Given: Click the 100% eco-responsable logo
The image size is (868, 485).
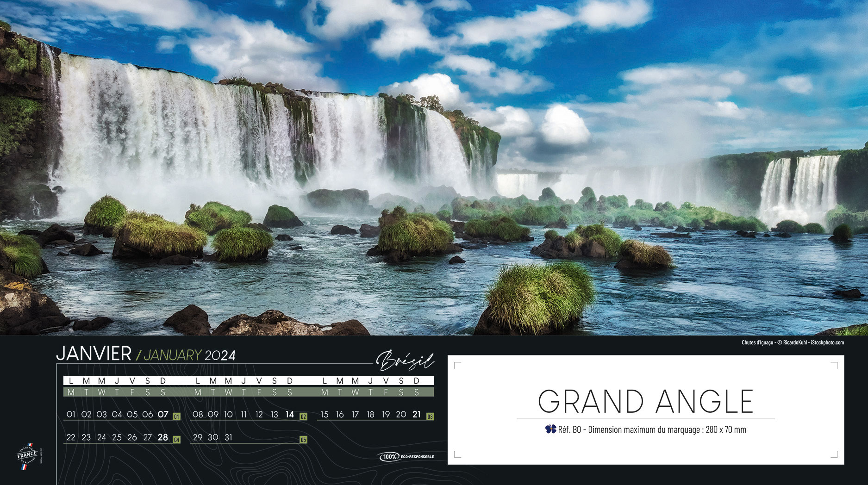Looking at the screenshot, I should coord(406,457).
